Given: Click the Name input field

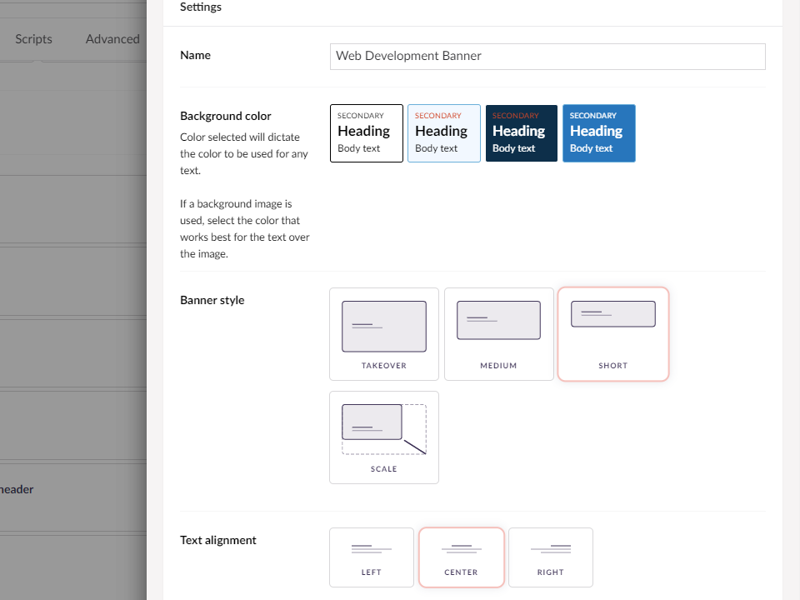Looking at the screenshot, I should (x=547, y=57).
